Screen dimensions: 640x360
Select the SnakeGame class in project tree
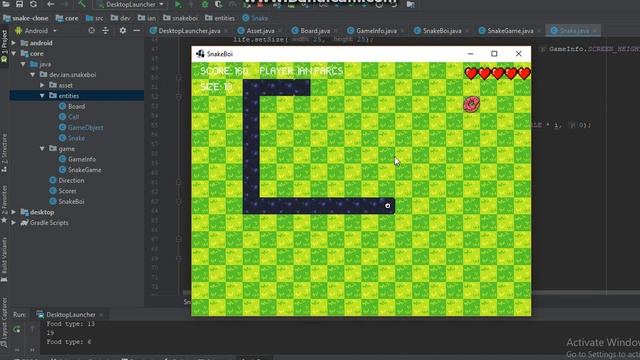click(80, 170)
